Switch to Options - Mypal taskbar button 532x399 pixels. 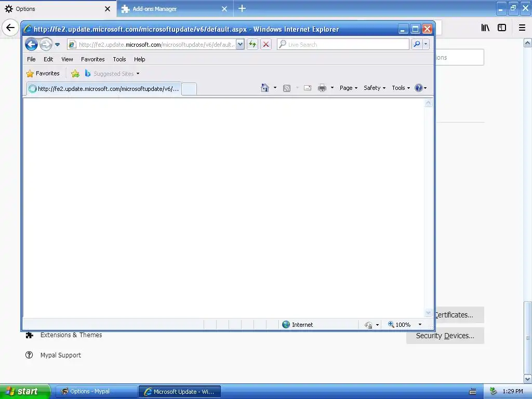(96, 392)
